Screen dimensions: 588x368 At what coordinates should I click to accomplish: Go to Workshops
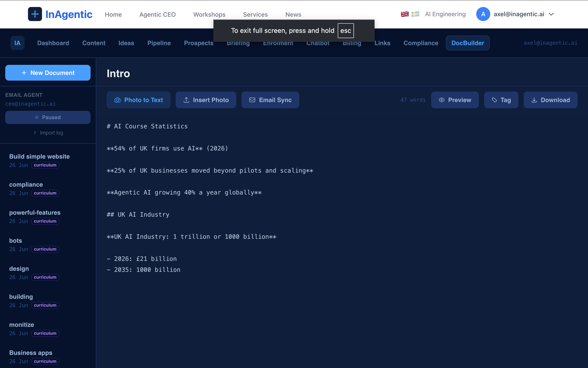pyautogui.click(x=209, y=14)
